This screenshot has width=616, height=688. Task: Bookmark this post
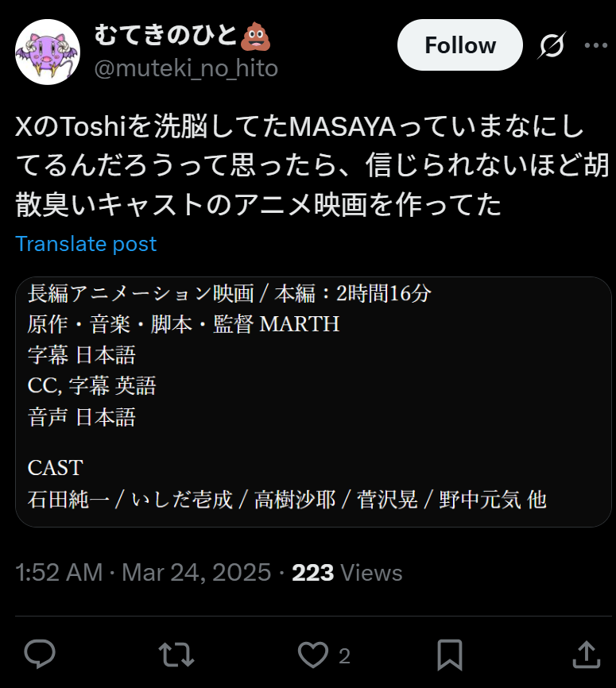pos(450,655)
